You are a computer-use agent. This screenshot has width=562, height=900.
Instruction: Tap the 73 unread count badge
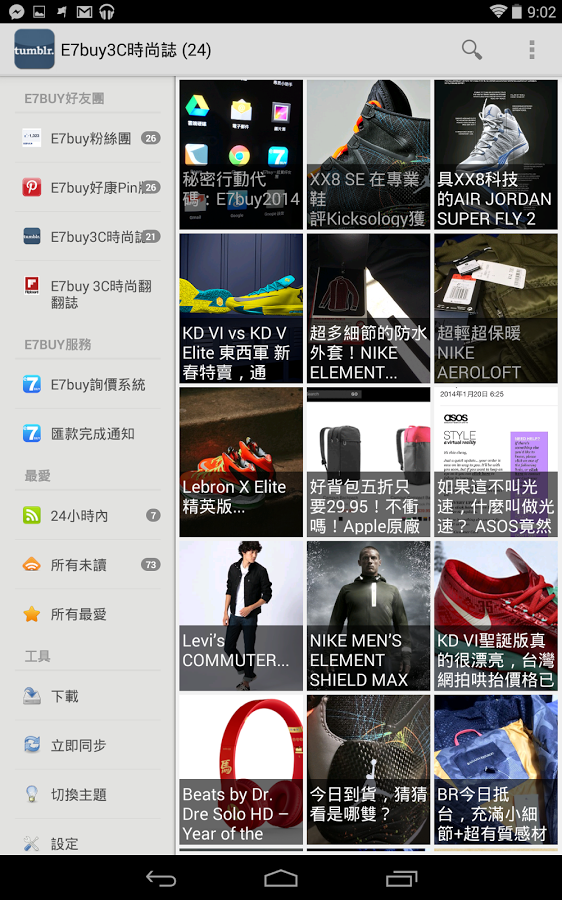click(150, 565)
